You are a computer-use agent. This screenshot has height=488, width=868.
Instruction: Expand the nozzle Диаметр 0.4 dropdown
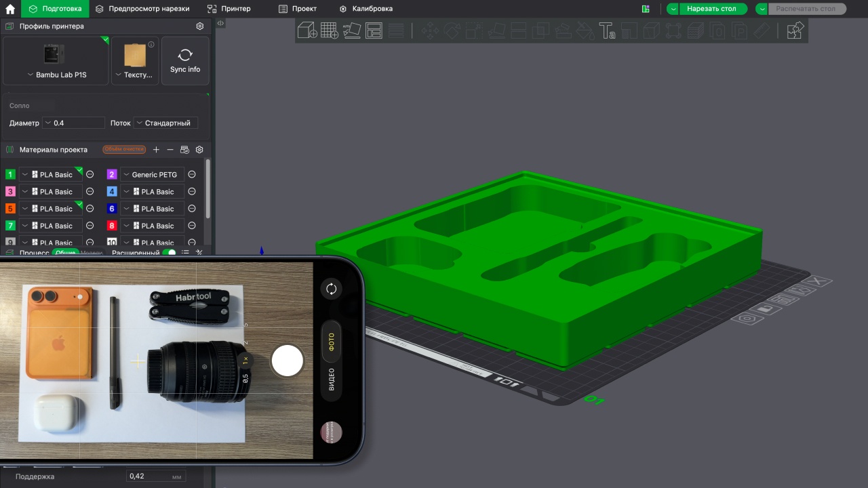pyautogui.click(x=73, y=123)
